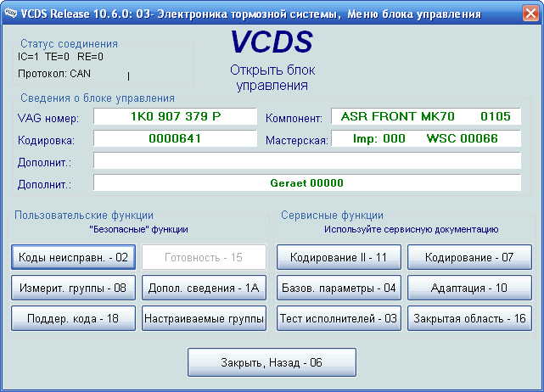Click the empty first Дополнит. field

(307, 160)
